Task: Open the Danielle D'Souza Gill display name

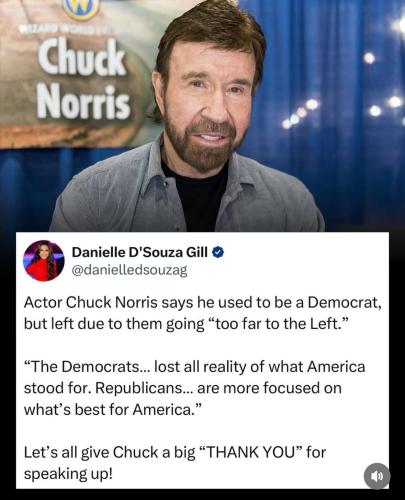Action: [140, 252]
